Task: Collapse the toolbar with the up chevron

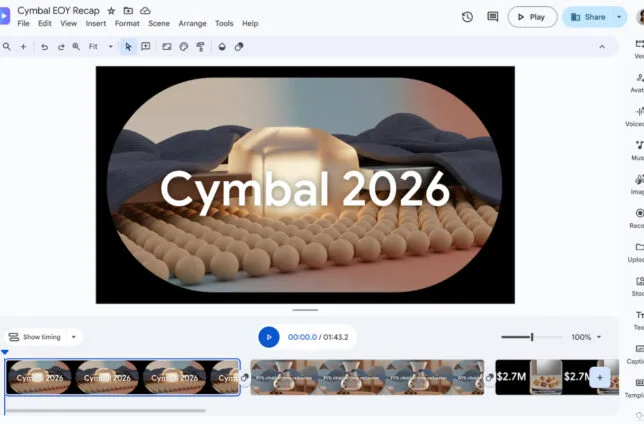Action: click(602, 47)
